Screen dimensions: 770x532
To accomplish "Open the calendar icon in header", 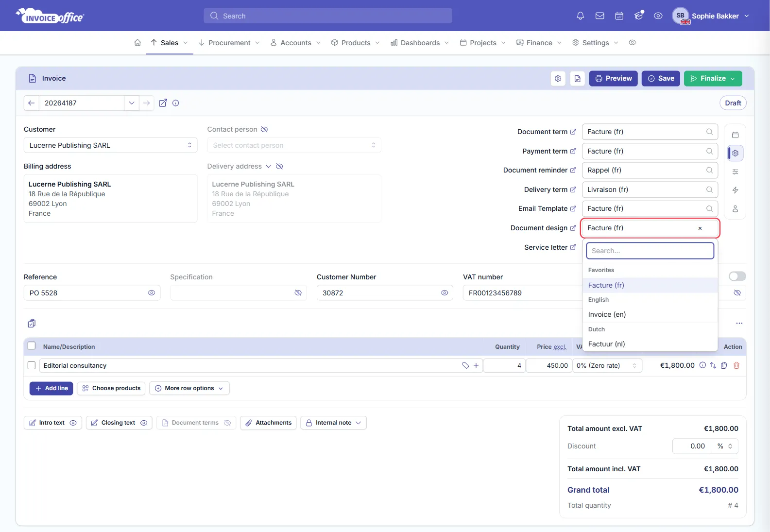I will point(619,16).
